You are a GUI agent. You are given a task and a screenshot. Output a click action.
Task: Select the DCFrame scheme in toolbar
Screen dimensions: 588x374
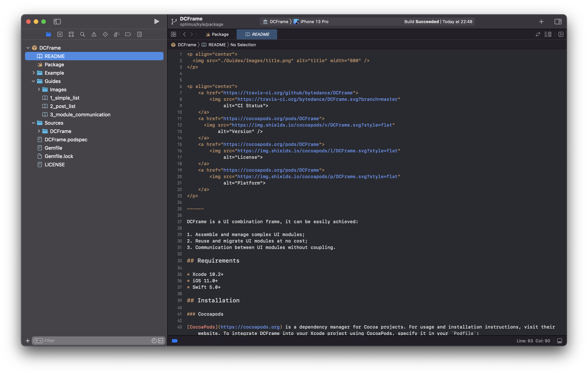[x=276, y=21]
